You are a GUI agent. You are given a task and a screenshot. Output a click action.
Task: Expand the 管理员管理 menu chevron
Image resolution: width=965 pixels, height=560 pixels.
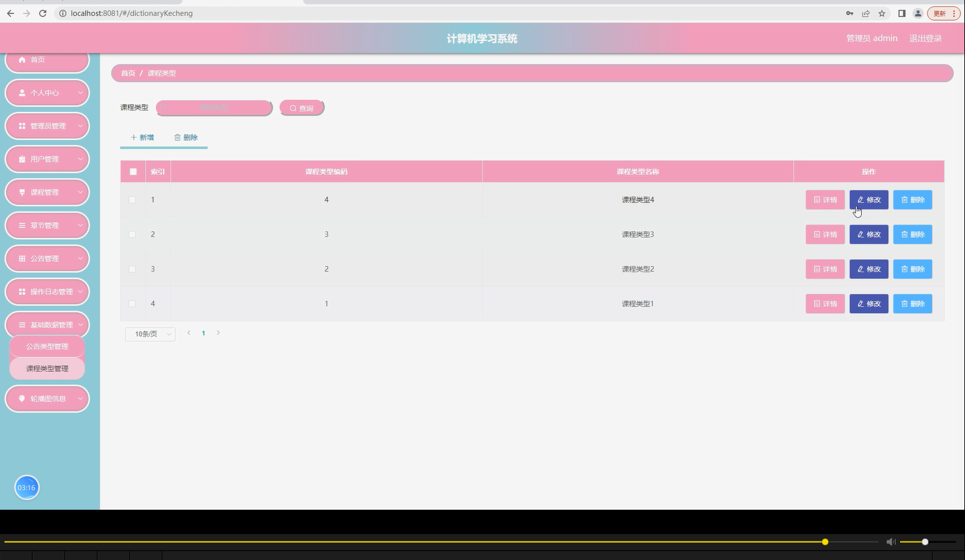point(80,126)
